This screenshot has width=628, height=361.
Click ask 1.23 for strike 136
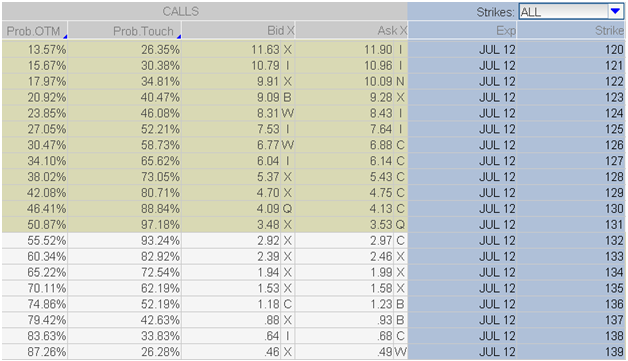381,304
